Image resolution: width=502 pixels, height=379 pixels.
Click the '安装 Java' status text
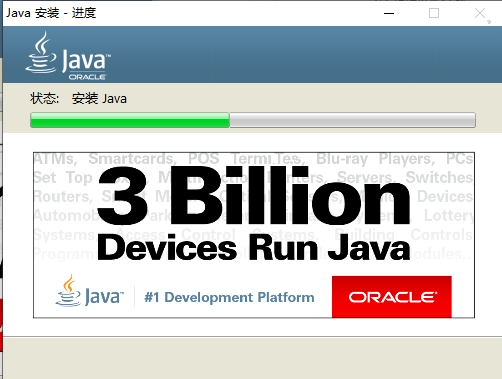tap(99, 99)
